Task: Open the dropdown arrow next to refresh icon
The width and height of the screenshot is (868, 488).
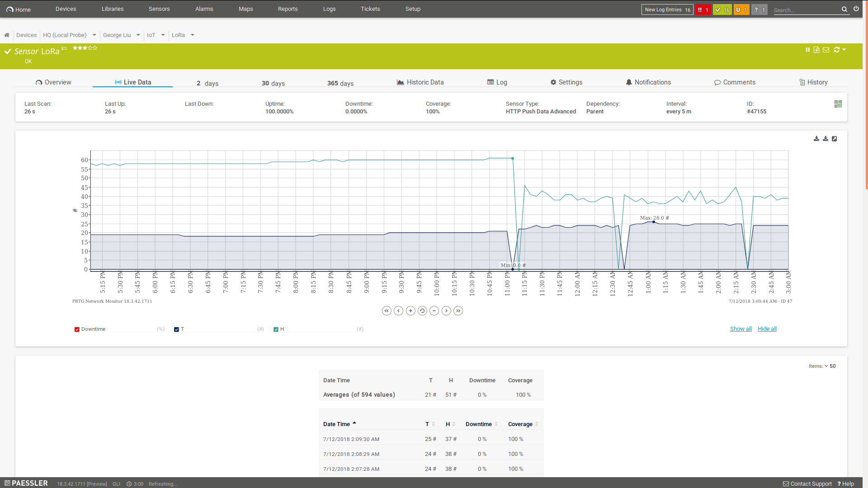Action: click(x=844, y=50)
